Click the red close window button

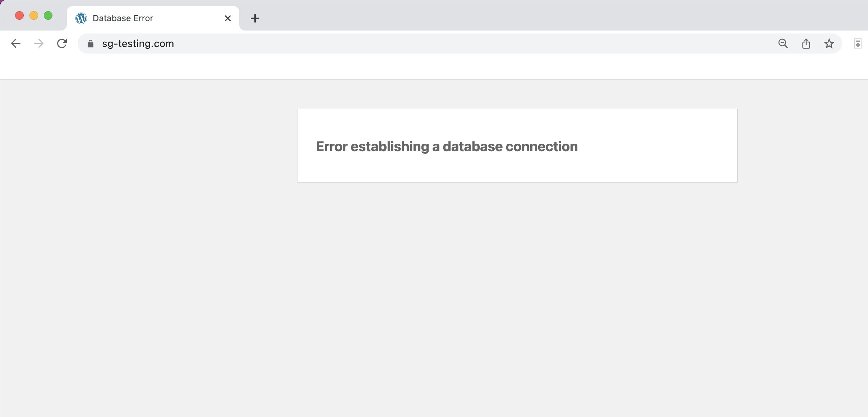coord(20,15)
